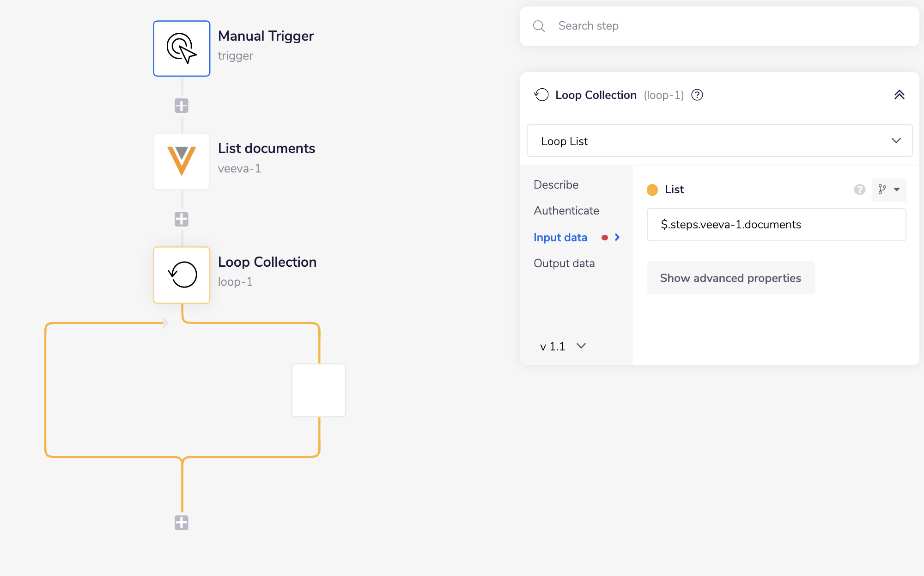The width and height of the screenshot is (924, 576).
Task: Open the List field type selector dropdown
Action: point(889,190)
